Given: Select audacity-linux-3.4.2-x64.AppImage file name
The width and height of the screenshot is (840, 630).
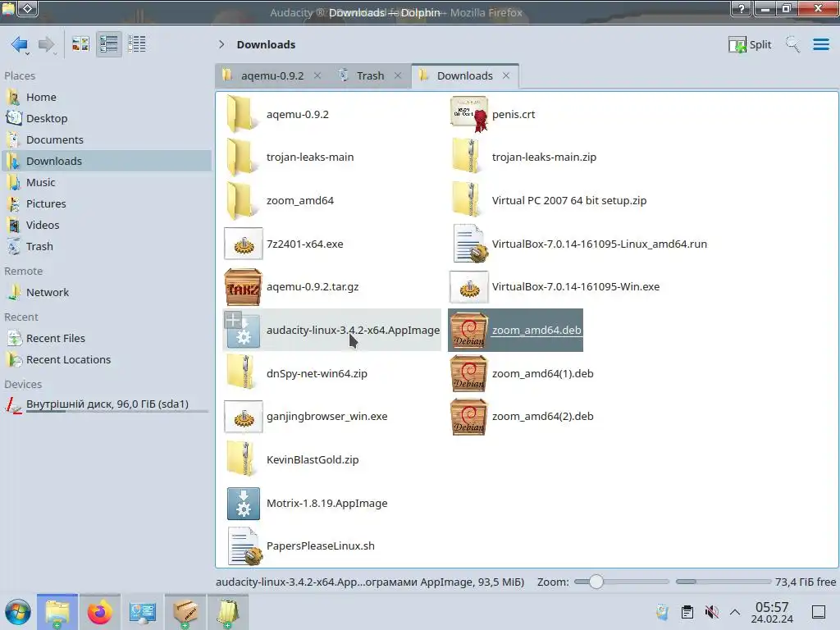Looking at the screenshot, I should (x=353, y=330).
